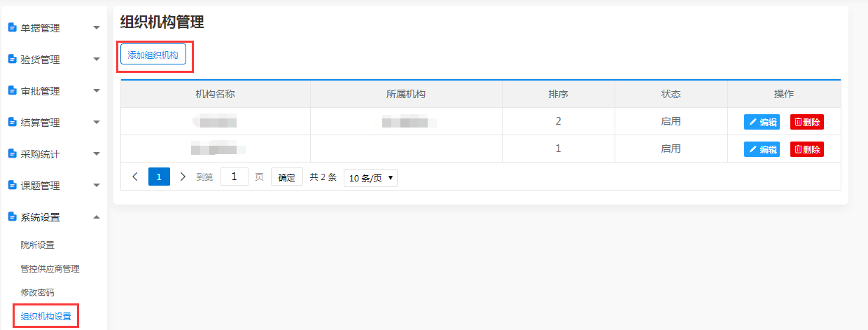Open 院所设置 submenu item

click(38, 245)
